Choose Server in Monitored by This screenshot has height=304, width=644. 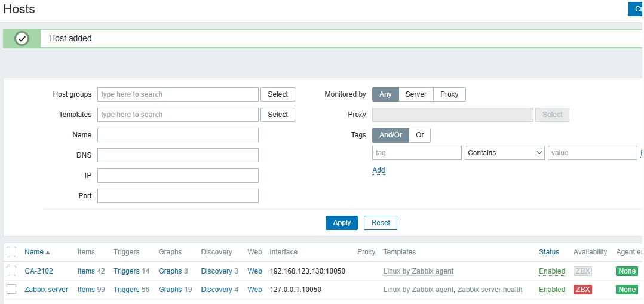[x=416, y=94]
